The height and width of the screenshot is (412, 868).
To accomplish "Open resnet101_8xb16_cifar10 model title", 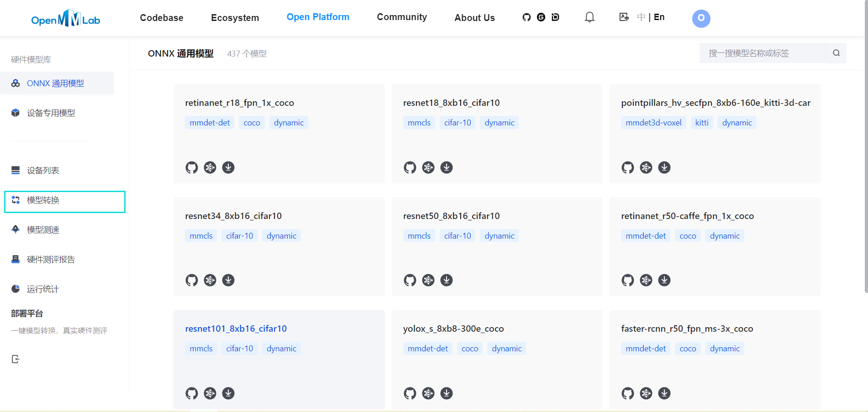I will [236, 329].
